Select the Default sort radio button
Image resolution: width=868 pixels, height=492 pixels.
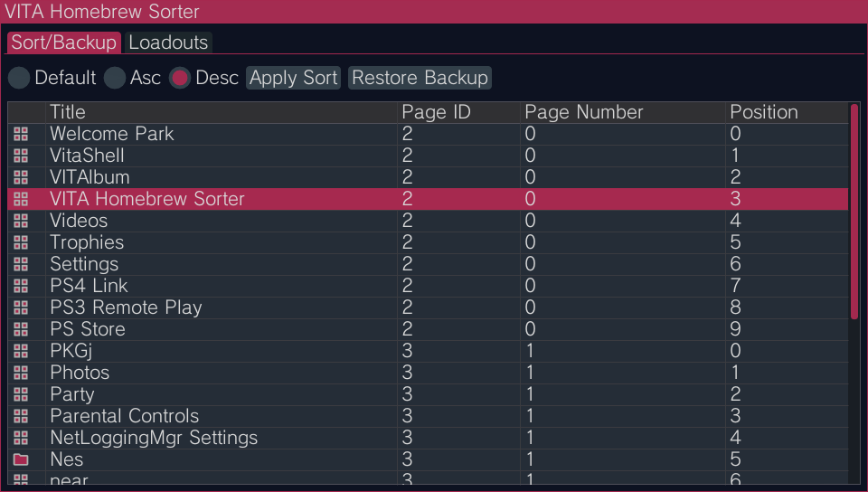point(19,78)
